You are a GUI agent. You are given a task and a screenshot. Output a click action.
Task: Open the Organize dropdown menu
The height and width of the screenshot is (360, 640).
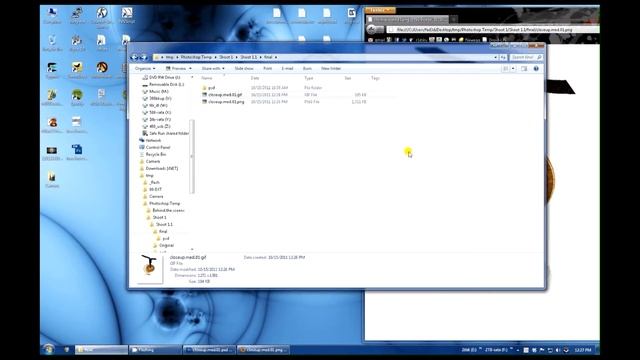tap(145, 69)
